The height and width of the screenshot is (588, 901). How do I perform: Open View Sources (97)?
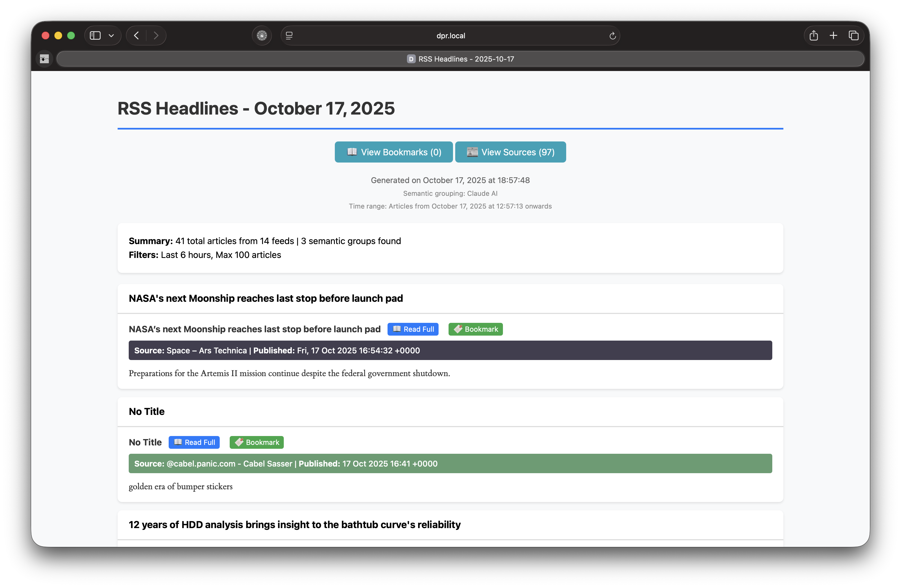coord(510,152)
